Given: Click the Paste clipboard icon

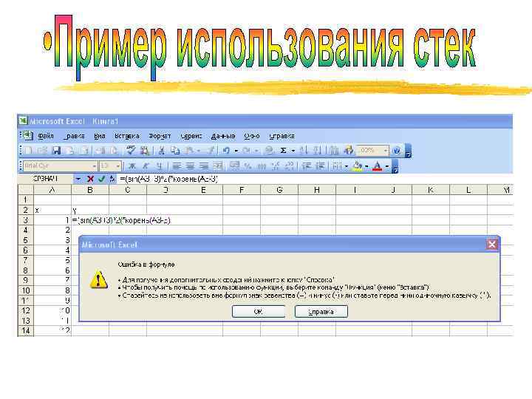Looking at the screenshot, I should click(190, 150).
